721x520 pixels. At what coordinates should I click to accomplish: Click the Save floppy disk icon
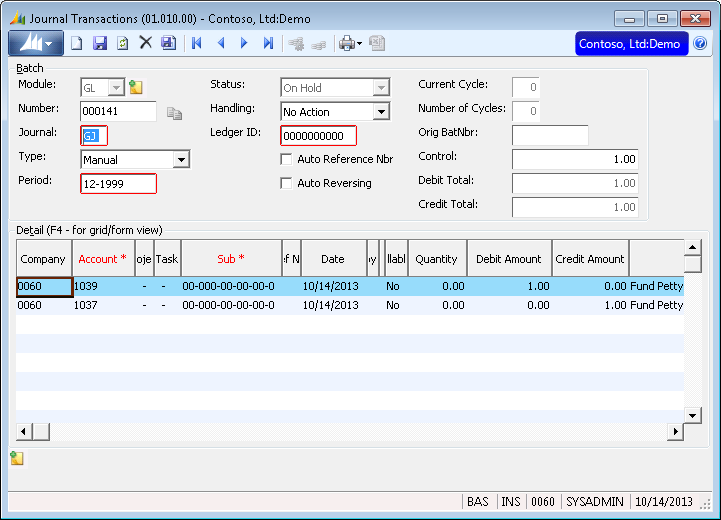99,43
